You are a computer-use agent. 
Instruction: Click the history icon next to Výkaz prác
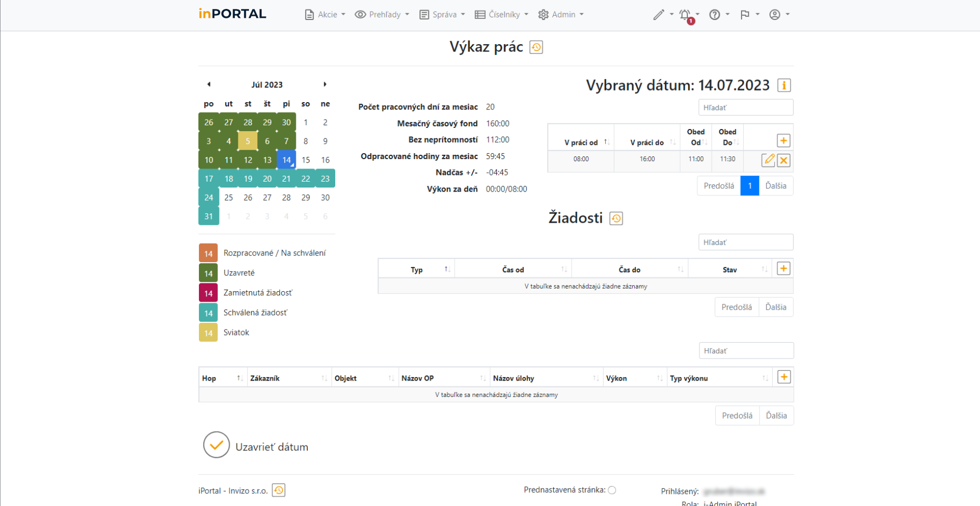click(x=536, y=47)
